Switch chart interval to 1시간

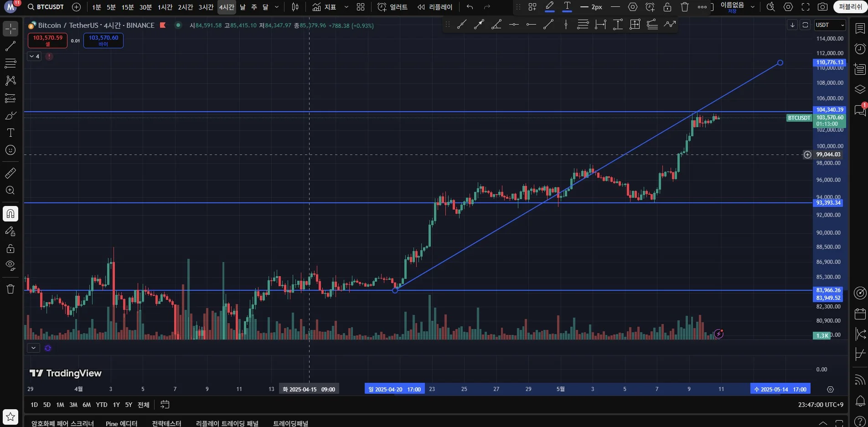pyautogui.click(x=165, y=7)
